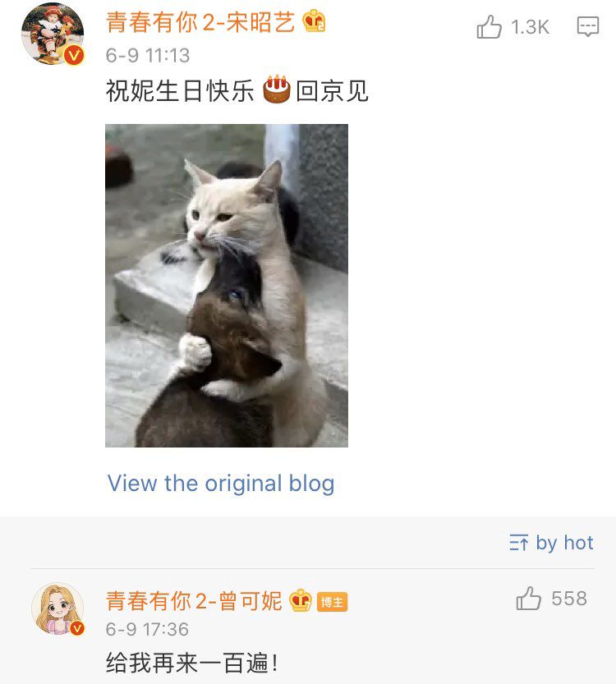Change comment sorting via by hot
Screen dimensions: 616x684
[x=551, y=543]
